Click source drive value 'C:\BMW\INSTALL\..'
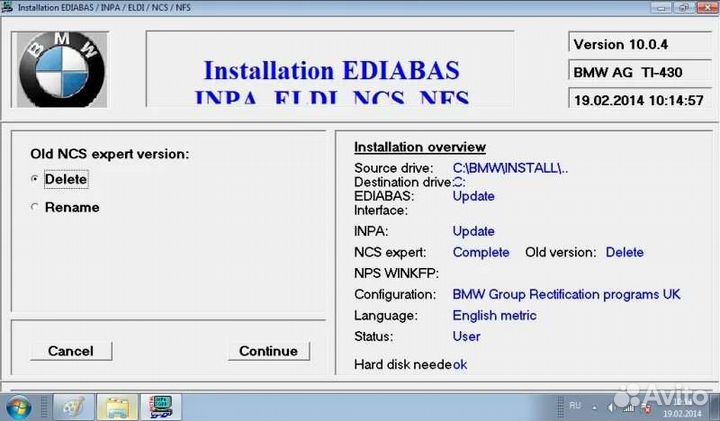This screenshot has height=421, width=720. tap(510, 168)
